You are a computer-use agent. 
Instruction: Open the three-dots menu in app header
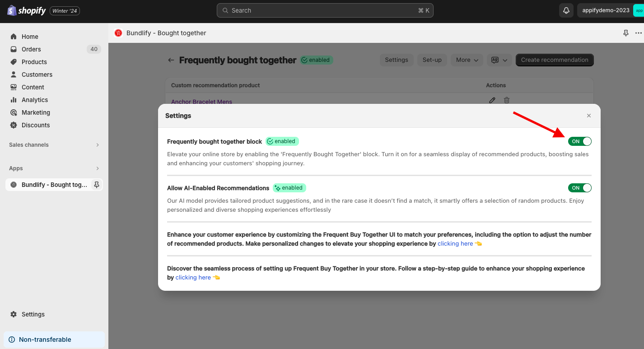(638, 33)
